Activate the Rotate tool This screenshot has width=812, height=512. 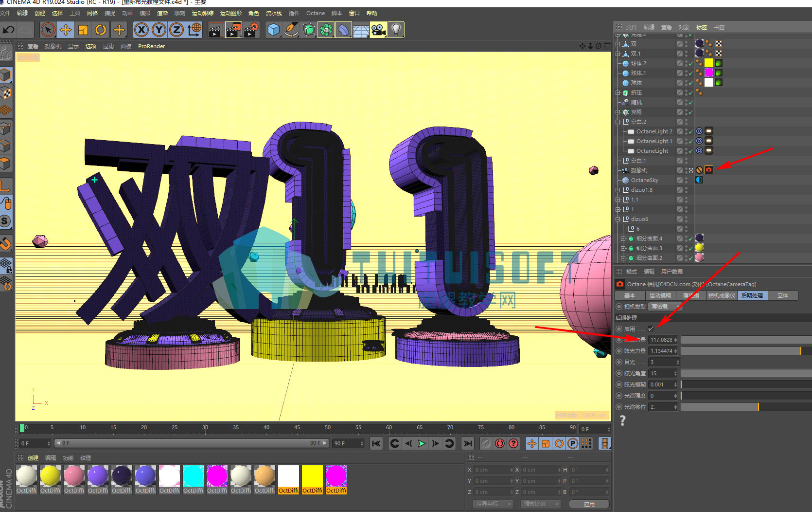[x=101, y=30]
